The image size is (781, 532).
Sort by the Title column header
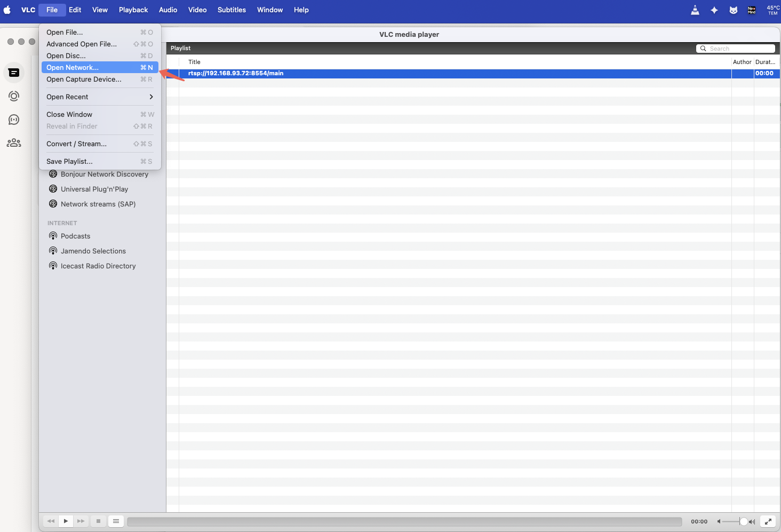coord(455,62)
